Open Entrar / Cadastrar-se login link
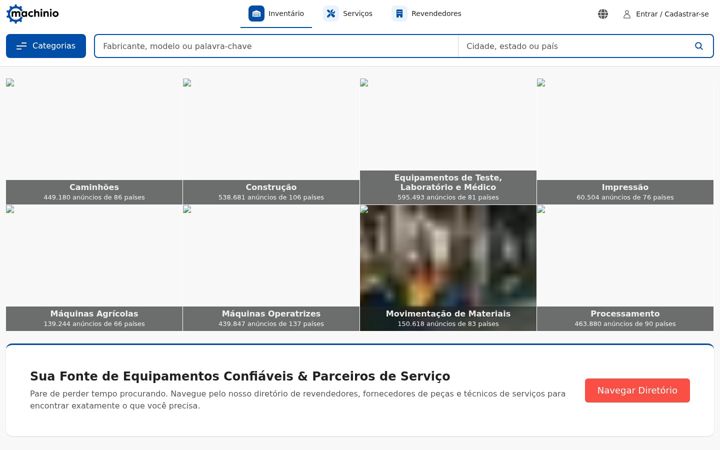This screenshot has width=720, height=450. 666,14
